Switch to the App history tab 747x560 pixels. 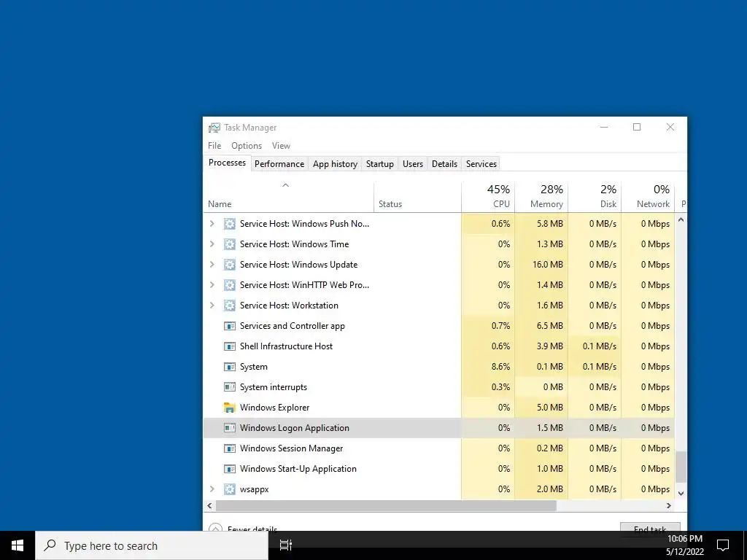pyautogui.click(x=335, y=164)
